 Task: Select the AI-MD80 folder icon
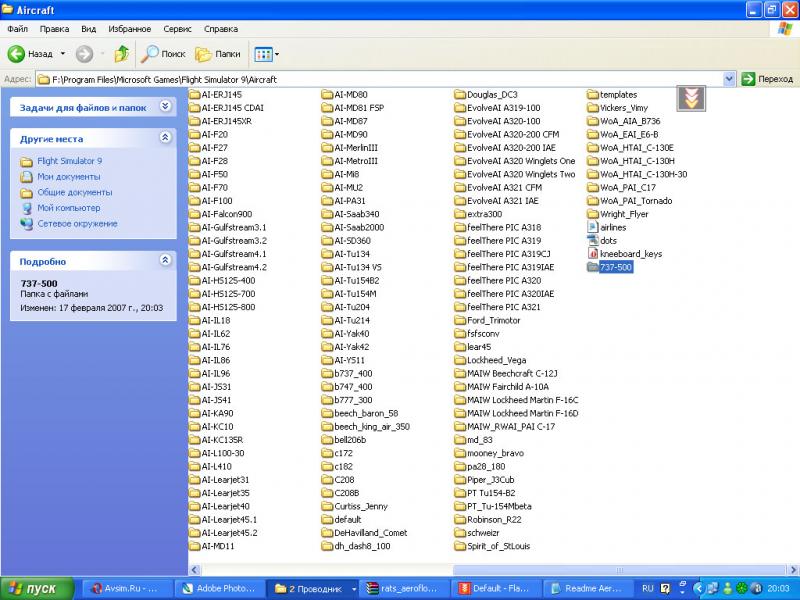pyautogui.click(x=327, y=94)
